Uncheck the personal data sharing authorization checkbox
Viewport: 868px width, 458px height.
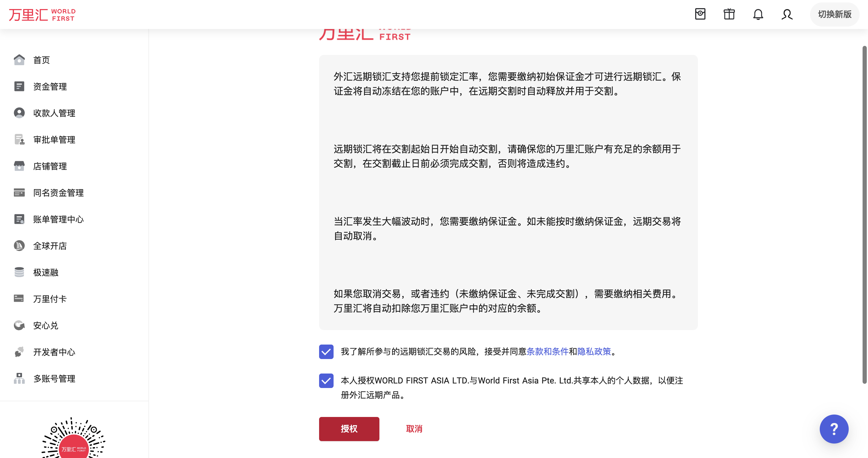point(326,380)
